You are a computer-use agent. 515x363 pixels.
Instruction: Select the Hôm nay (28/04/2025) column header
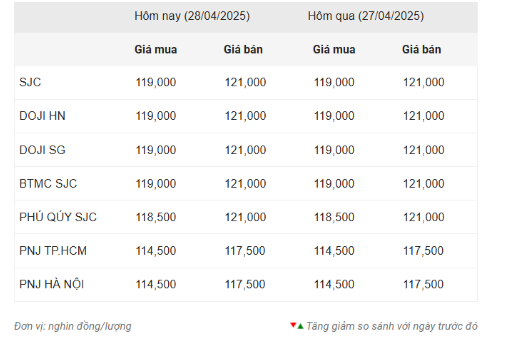coord(192,16)
